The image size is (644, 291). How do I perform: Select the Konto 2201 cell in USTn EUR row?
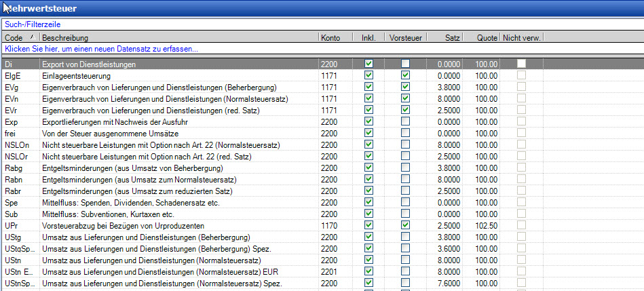328,271
